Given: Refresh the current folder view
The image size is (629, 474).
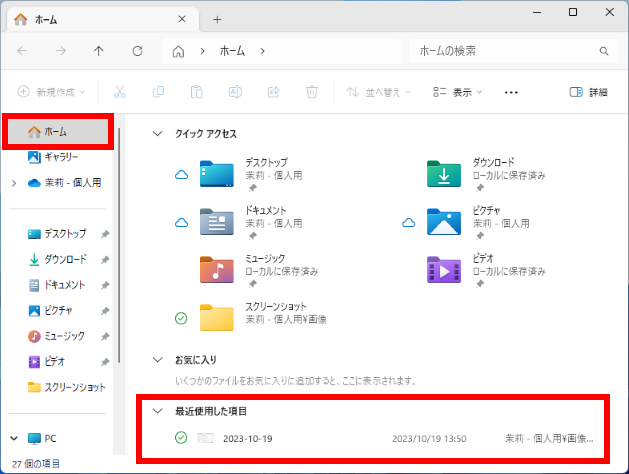Looking at the screenshot, I should [138, 51].
